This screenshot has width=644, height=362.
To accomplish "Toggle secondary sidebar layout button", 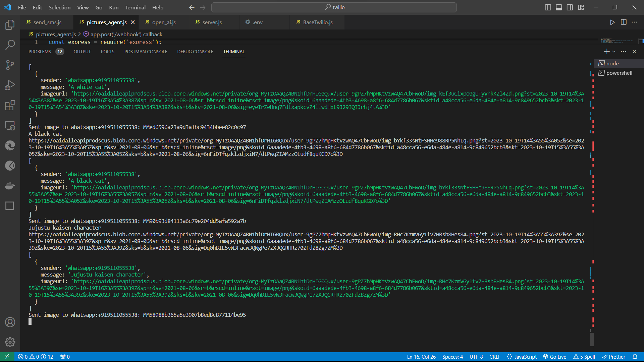I will [570, 7].
